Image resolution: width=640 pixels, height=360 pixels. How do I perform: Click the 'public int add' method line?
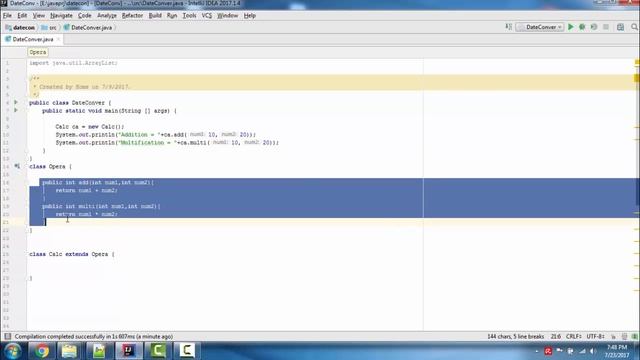pos(98,182)
